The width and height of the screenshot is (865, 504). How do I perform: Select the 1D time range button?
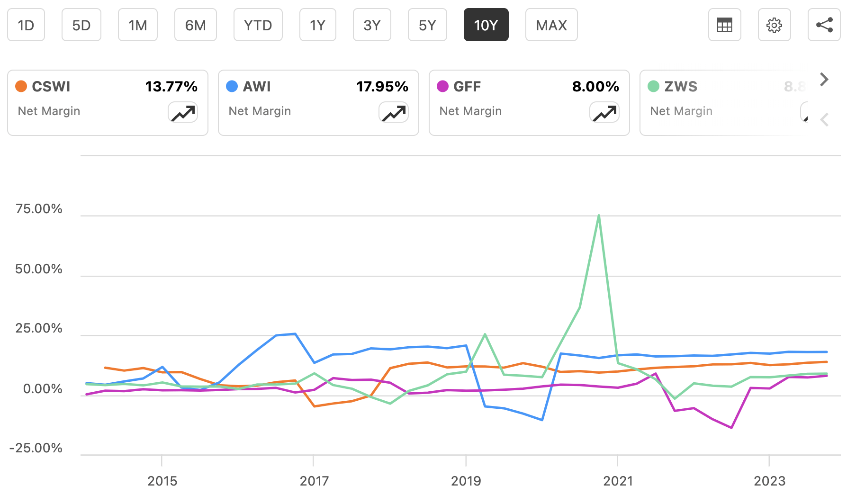[26, 25]
